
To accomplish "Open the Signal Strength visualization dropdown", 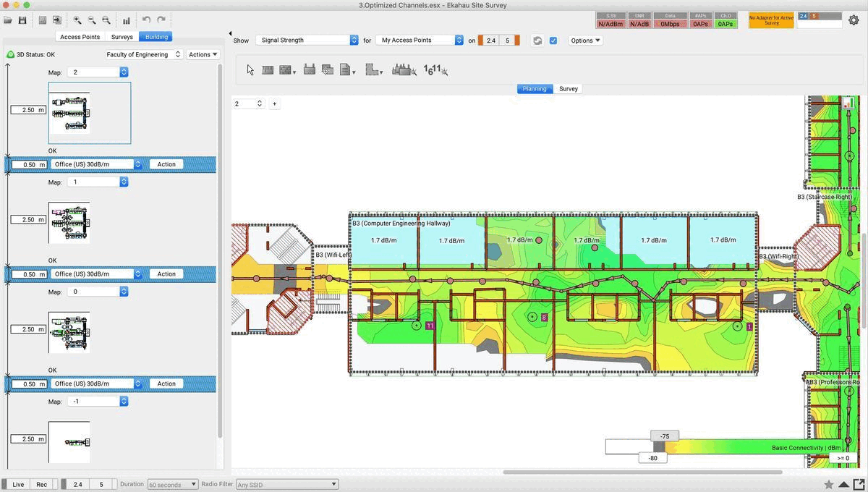I will [307, 41].
